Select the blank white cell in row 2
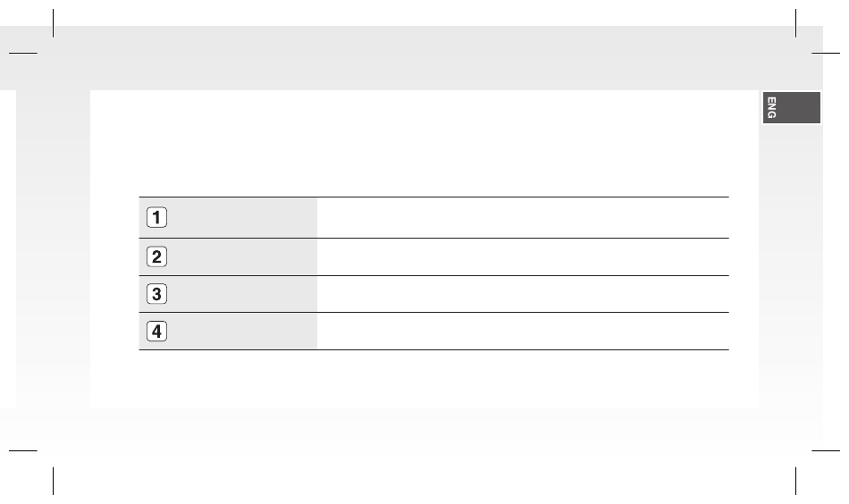 (x=523, y=256)
